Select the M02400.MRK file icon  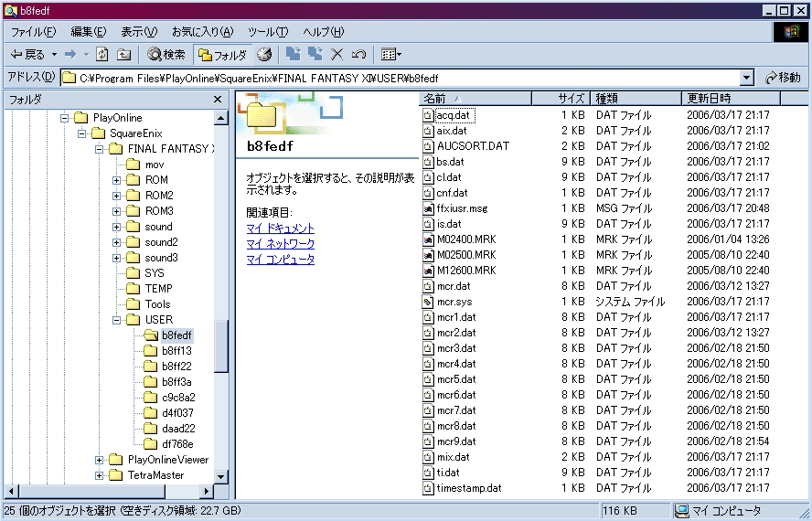428,239
